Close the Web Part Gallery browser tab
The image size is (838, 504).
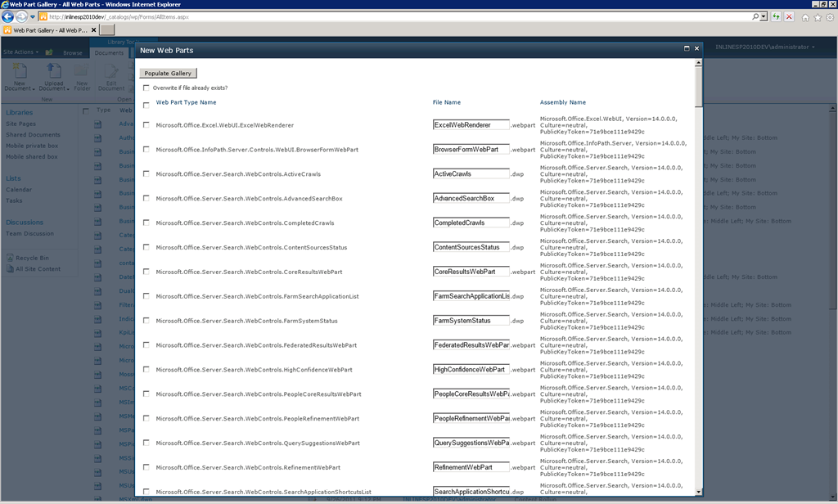coord(93,30)
